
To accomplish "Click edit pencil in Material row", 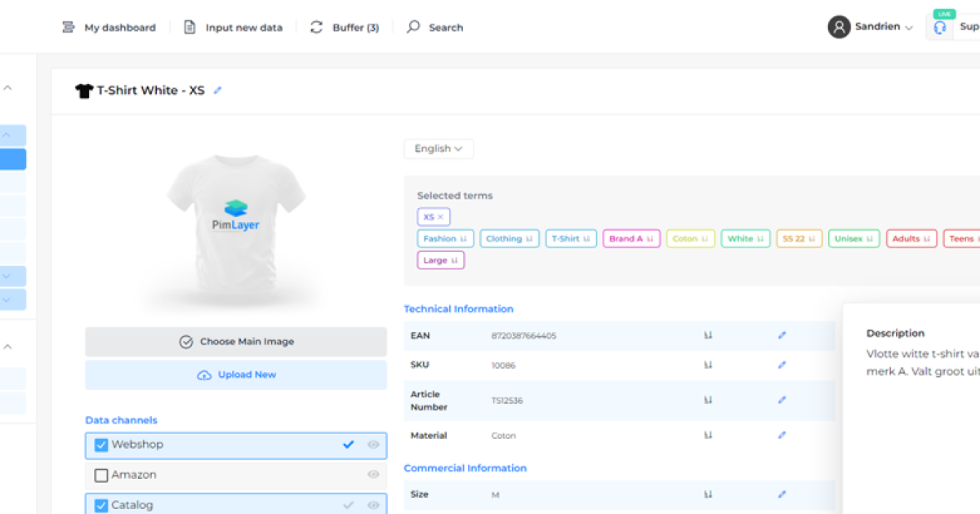I will coord(782,436).
